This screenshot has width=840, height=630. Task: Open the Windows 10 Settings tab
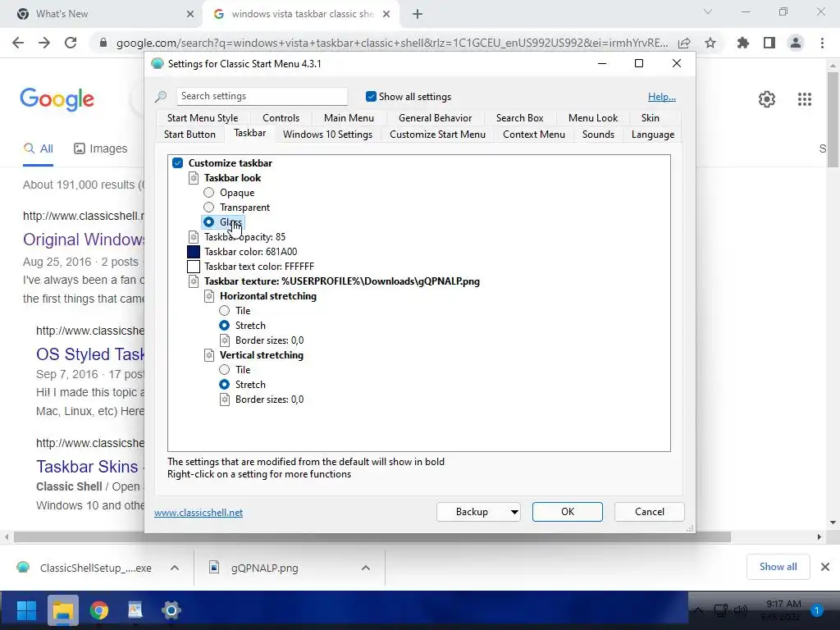point(328,135)
